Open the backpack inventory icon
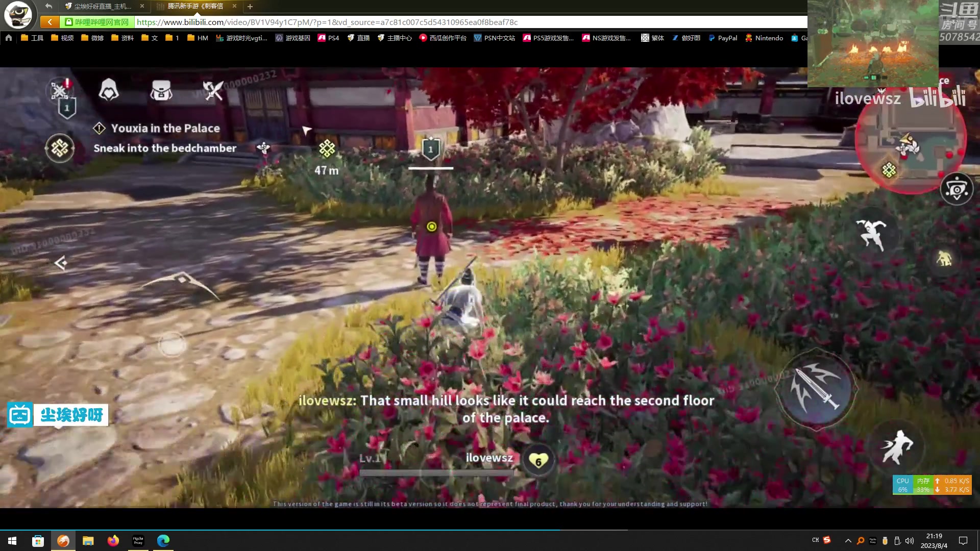The height and width of the screenshot is (551, 980). tap(161, 90)
